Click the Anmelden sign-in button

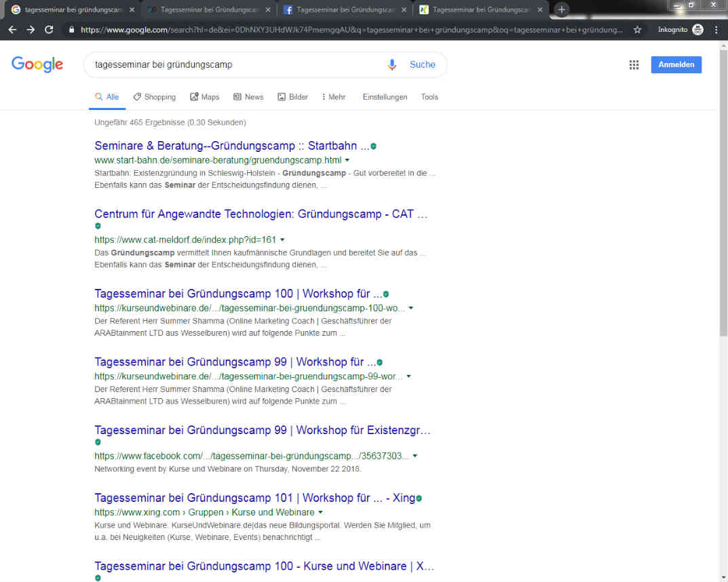click(x=676, y=64)
